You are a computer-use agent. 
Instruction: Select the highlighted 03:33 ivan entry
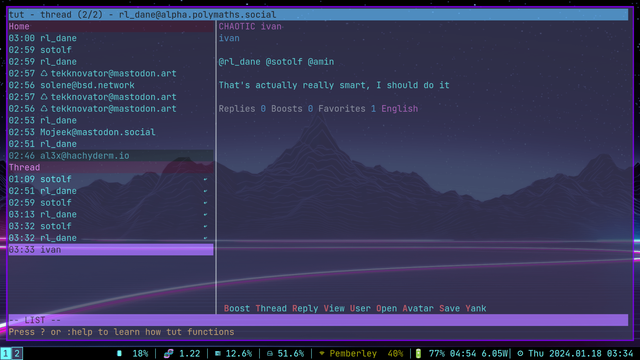[x=111, y=250]
